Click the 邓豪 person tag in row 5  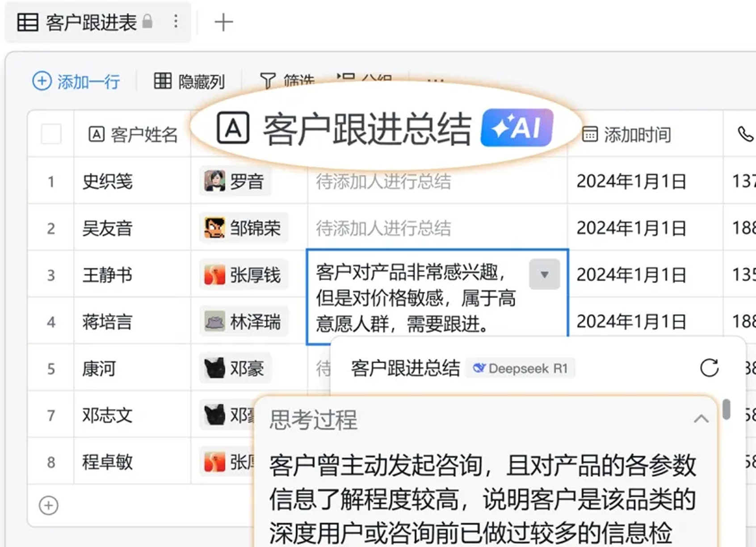pos(235,368)
